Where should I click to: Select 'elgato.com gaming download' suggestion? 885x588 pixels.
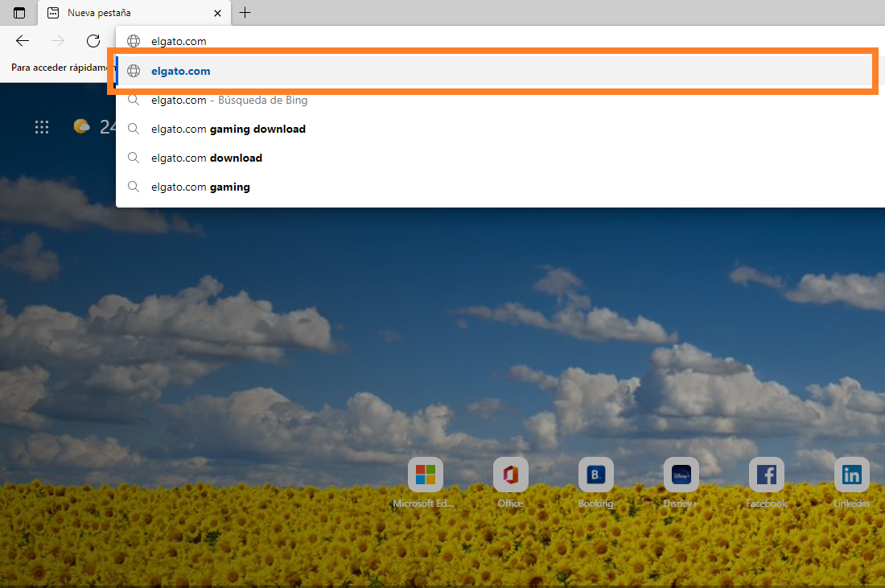coord(228,129)
